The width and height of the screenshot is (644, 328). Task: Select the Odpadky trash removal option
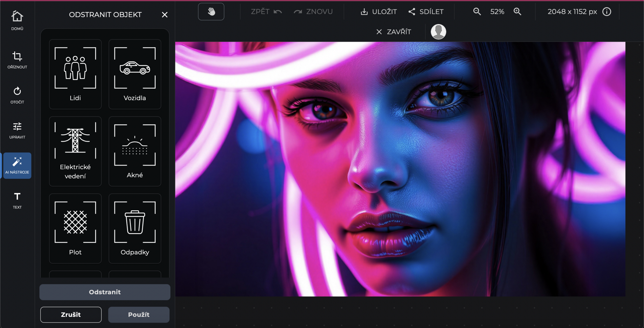pyautogui.click(x=135, y=228)
